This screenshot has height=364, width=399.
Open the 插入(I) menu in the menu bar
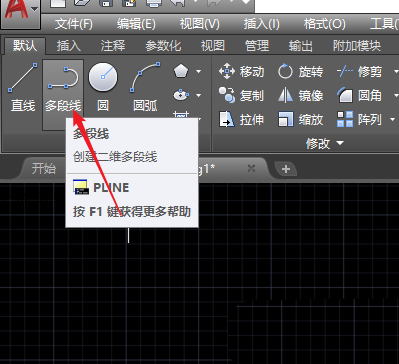coord(261,24)
